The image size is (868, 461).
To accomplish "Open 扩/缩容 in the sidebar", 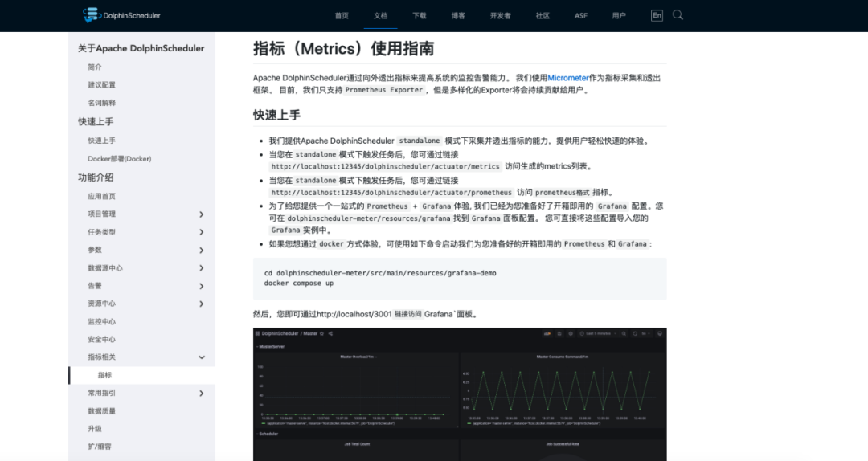I will coord(99,447).
